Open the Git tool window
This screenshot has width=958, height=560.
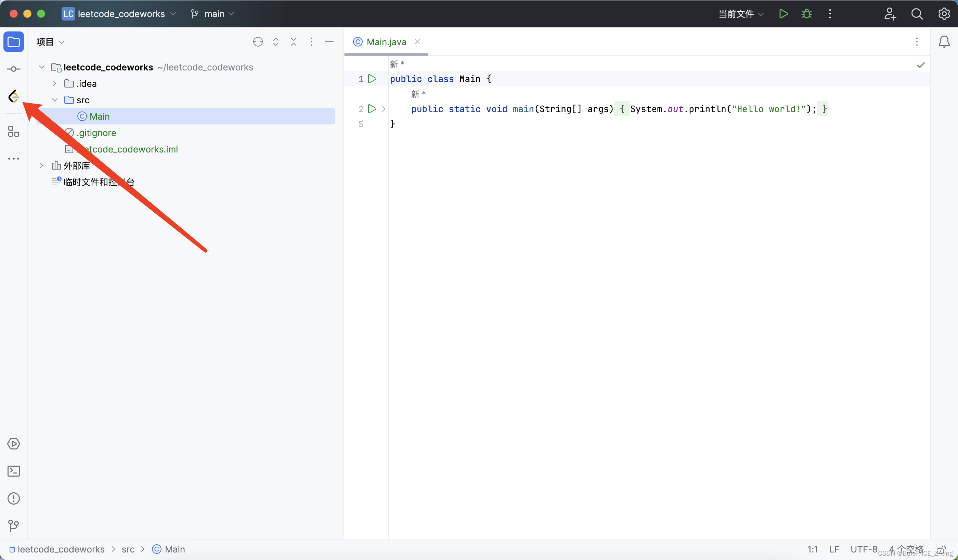14,525
